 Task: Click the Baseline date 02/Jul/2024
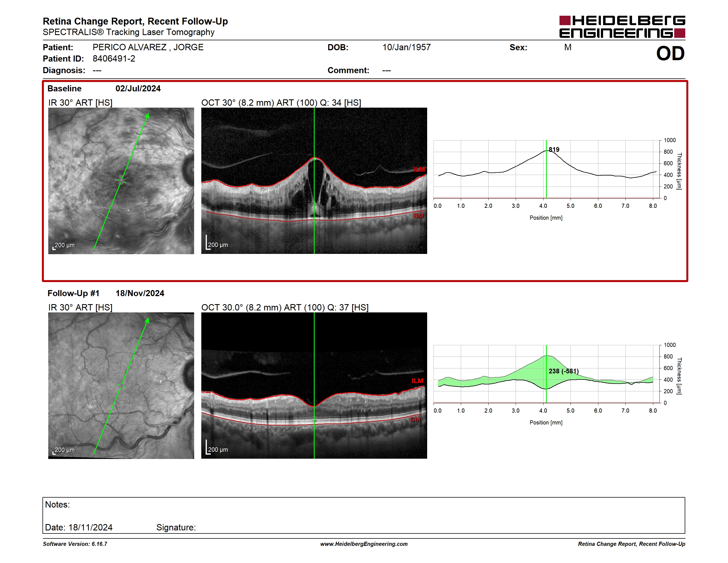138,88
